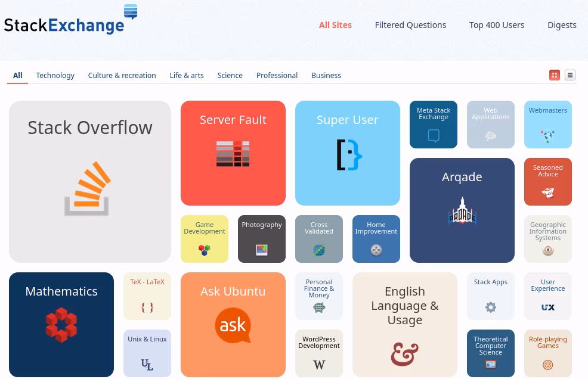Image resolution: width=588 pixels, height=379 pixels.
Task: Click the Photography picture icon
Action: [262, 250]
